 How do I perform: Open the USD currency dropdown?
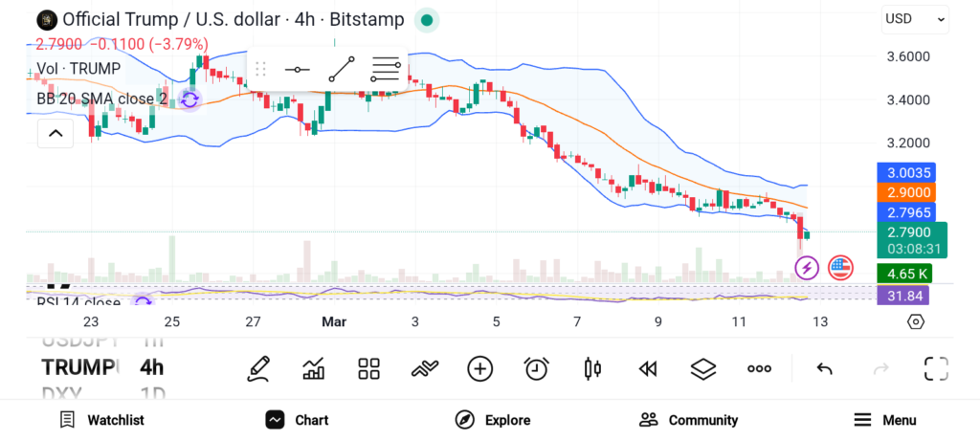(915, 19)
